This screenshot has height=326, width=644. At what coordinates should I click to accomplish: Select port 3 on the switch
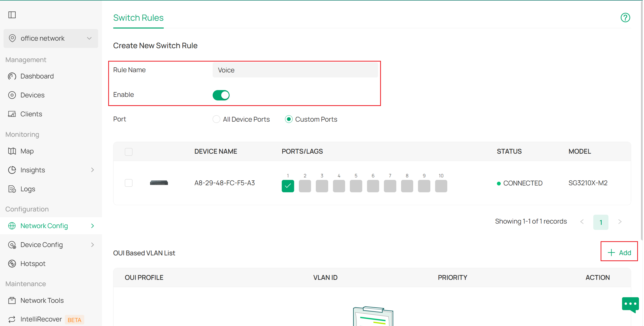click(322, 186)
